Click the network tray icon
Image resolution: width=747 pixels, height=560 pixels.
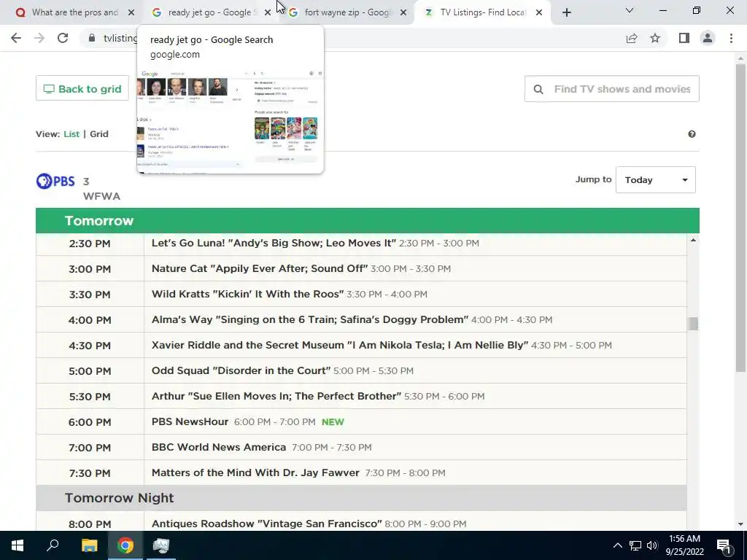(x=635, y=545)
